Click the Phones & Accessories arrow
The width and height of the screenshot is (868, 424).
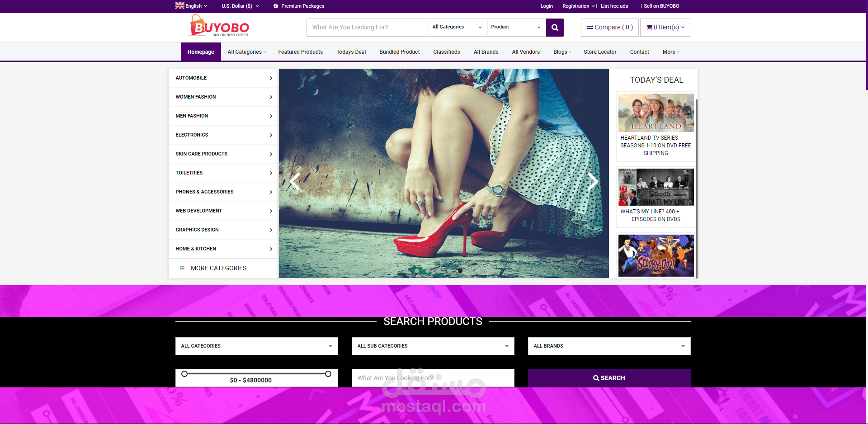coord(271,192)
